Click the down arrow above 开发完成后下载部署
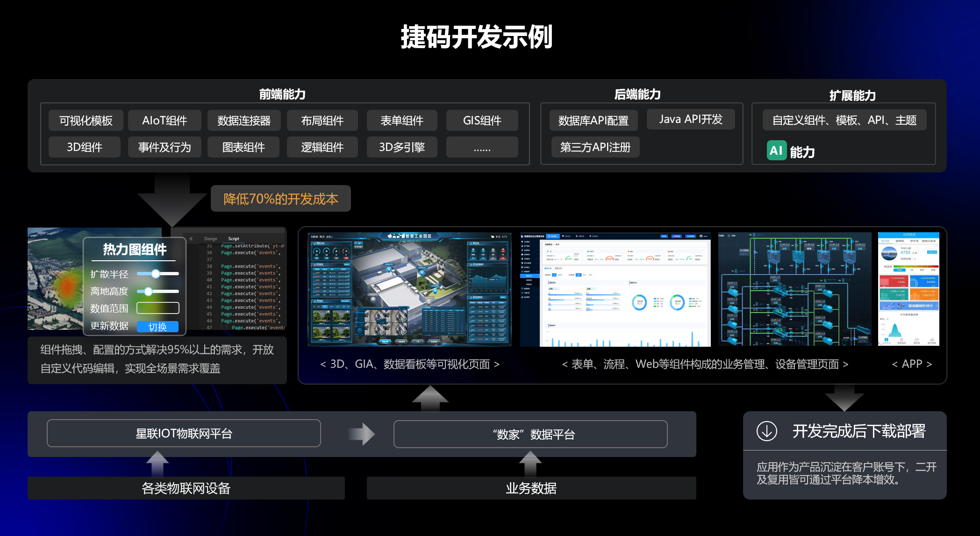The image size is (980, 536). click(844, 397)
